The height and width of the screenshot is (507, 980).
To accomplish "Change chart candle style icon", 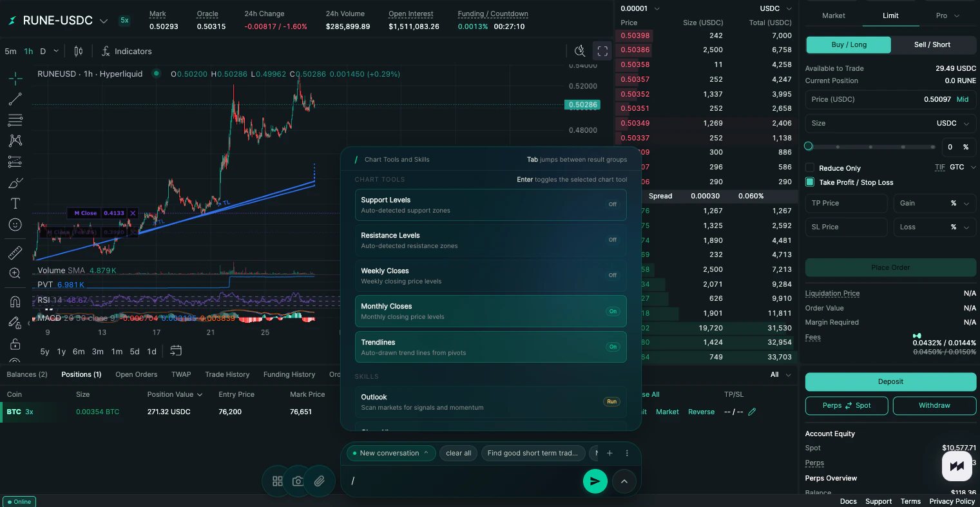I will point(79,51).
